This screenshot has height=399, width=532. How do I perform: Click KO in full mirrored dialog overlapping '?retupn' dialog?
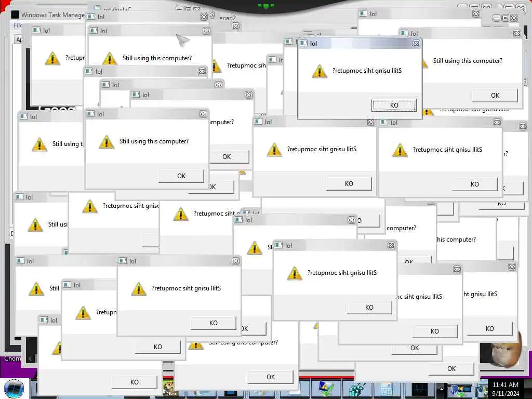point(213,323)
